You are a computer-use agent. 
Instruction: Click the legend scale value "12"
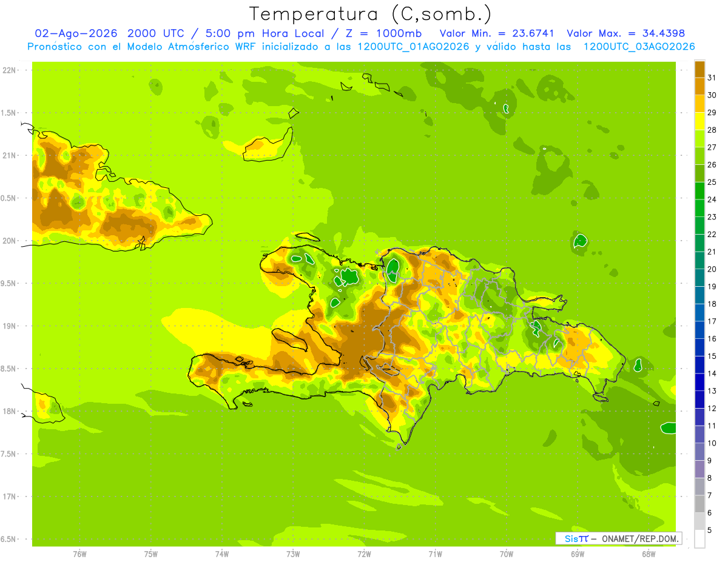712,409
